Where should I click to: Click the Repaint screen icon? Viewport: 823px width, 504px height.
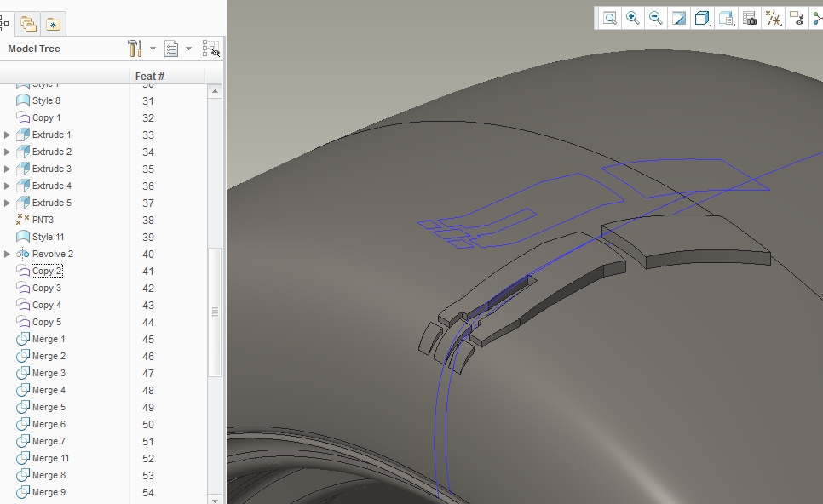679,19
